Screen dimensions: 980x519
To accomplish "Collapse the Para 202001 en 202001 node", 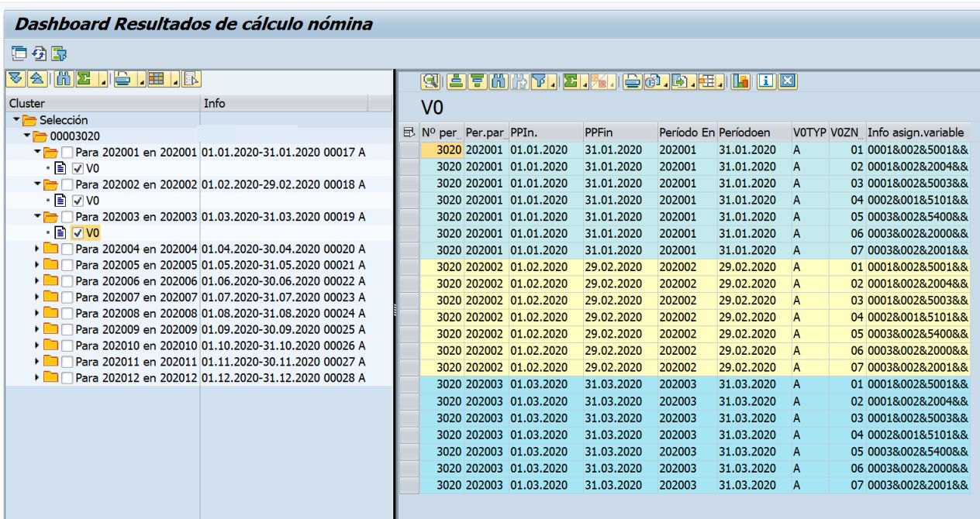I will (37, 152).
